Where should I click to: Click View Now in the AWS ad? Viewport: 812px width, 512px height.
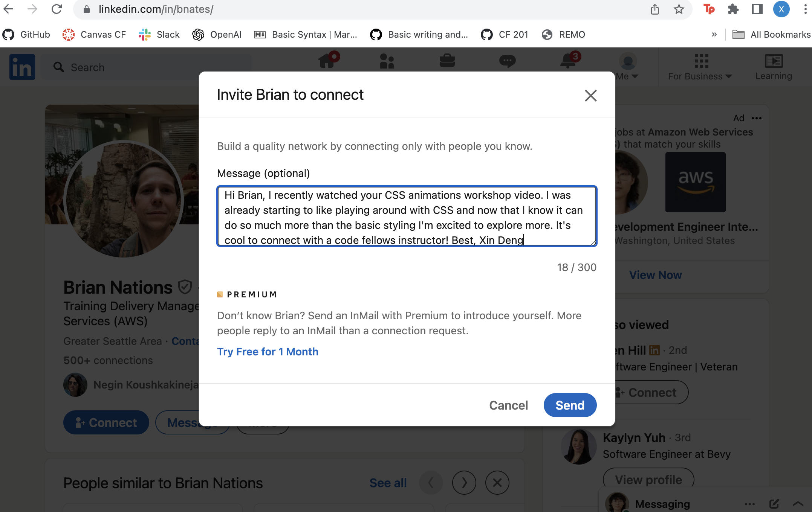[655, 275]
